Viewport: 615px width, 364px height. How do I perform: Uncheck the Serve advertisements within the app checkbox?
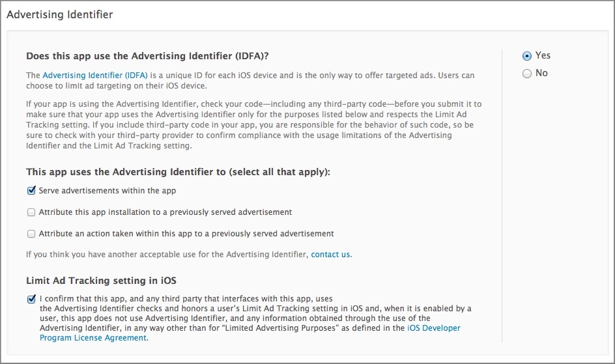coord(31,190)
